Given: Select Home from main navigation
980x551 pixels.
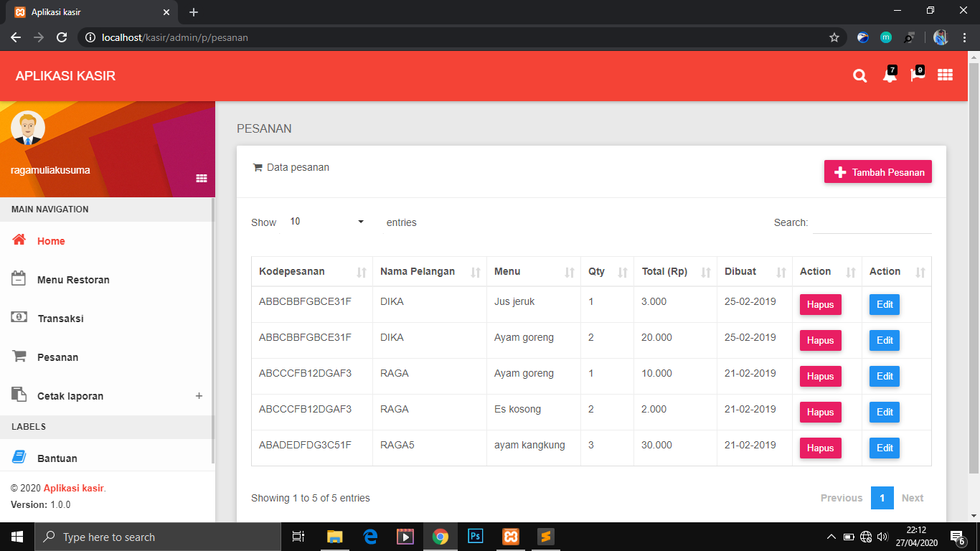Looking at the screenshot, I should 51,240.
